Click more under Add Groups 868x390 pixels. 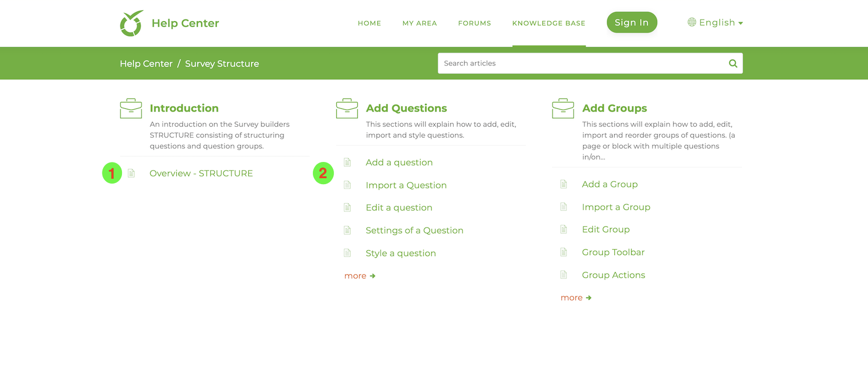[576, 298]
